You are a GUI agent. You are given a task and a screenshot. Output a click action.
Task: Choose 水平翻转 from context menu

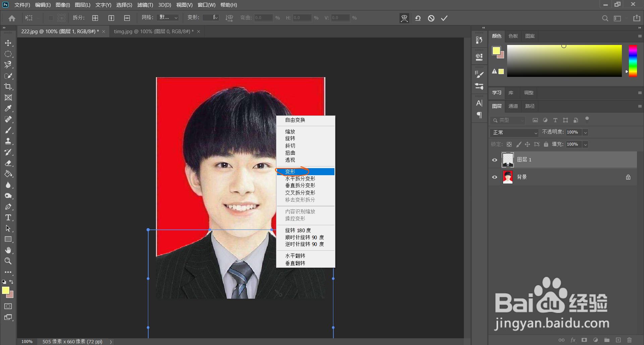pyautogui.click(x=295, y=256)
